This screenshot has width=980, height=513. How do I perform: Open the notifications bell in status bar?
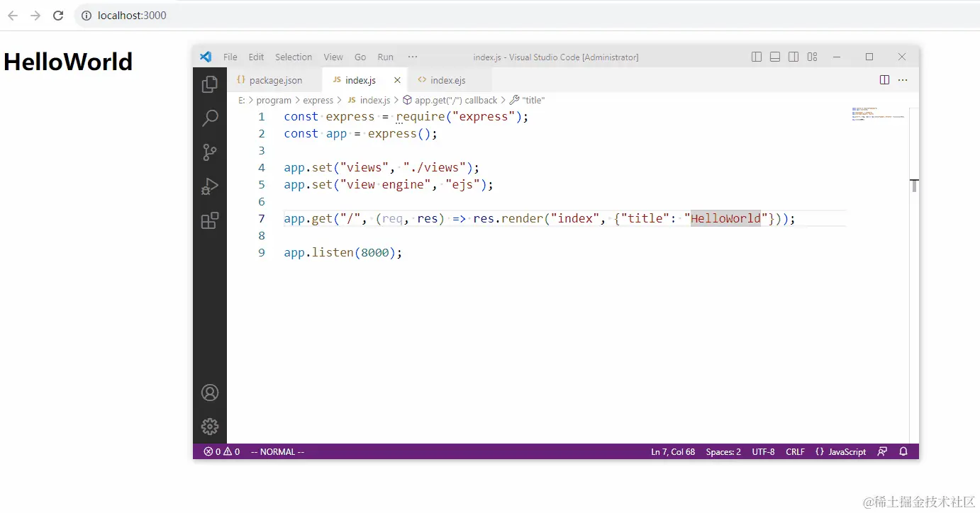coord(903,451)
